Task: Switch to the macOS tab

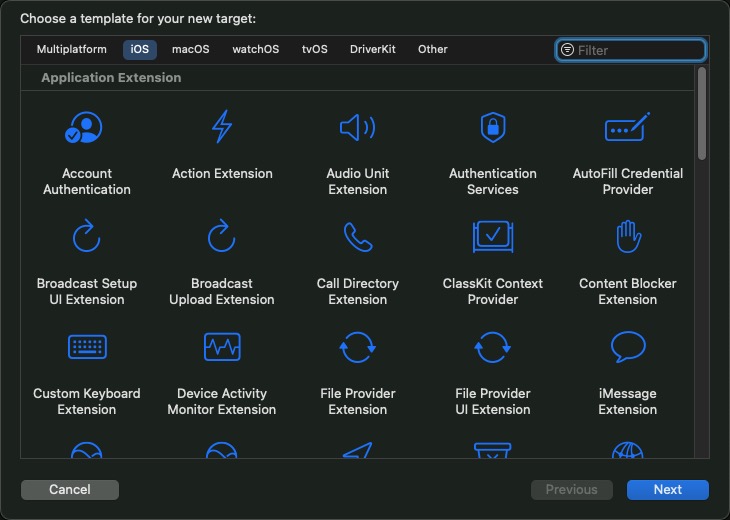Action: click(x=190, y=49)
